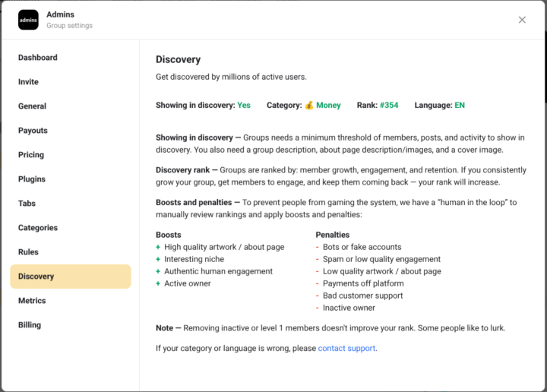Viewport: 547px width, 392px height.
Task: Select the highlighted Discovery item
Action: 71,277
